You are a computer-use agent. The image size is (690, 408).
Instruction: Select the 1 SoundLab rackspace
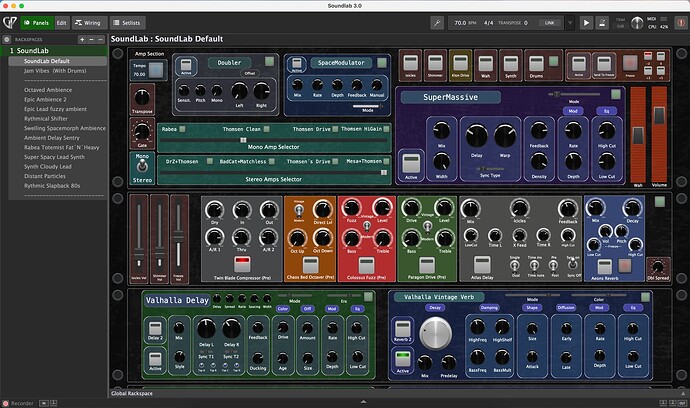pos(54,51)
